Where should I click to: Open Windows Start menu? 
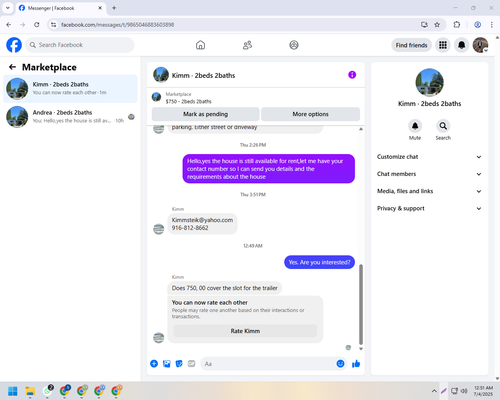[x=13, y=391]
